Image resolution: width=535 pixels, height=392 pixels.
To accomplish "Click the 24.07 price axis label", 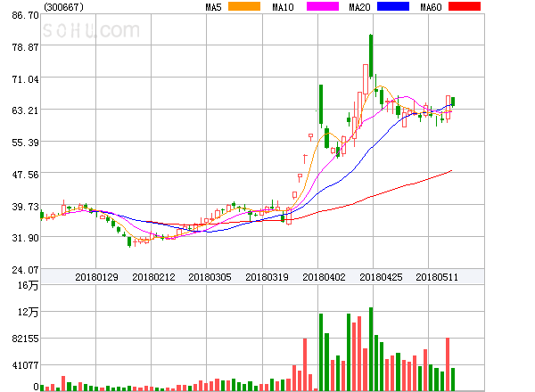I will click(x=25, y=270).
